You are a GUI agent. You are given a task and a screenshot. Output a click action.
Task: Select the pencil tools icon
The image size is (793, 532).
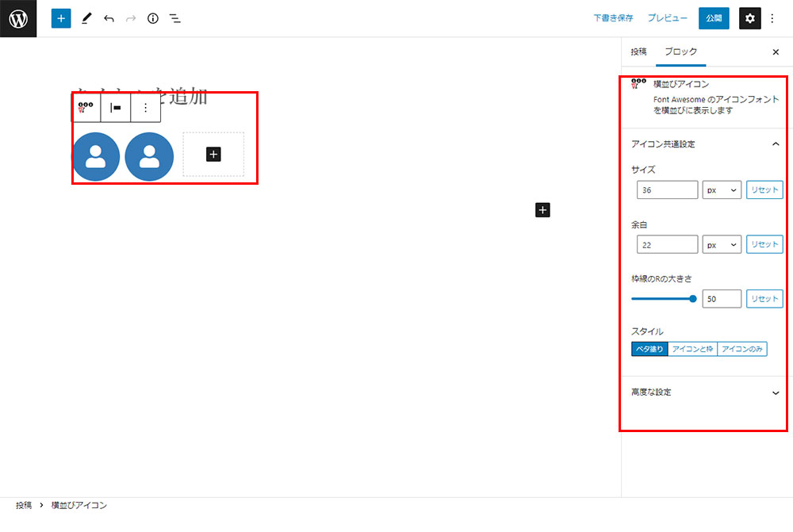[x=86, y=18]
